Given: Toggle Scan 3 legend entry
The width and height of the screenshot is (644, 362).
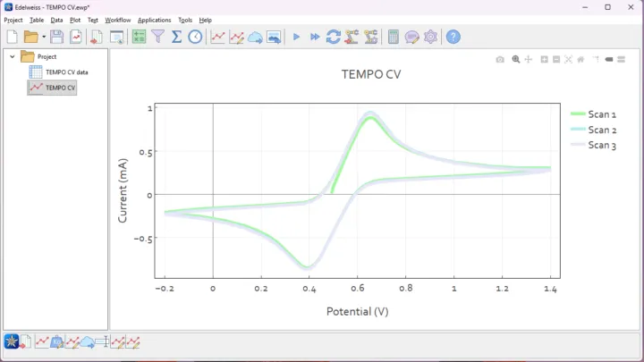Looking at the screenshot, I should coord(601,145).
